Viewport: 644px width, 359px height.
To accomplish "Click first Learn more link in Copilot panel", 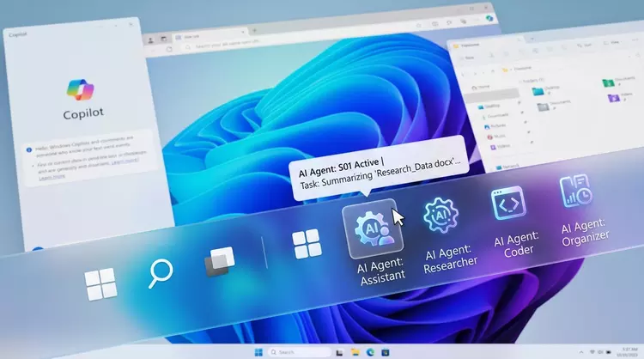I will tap(125, 161).
